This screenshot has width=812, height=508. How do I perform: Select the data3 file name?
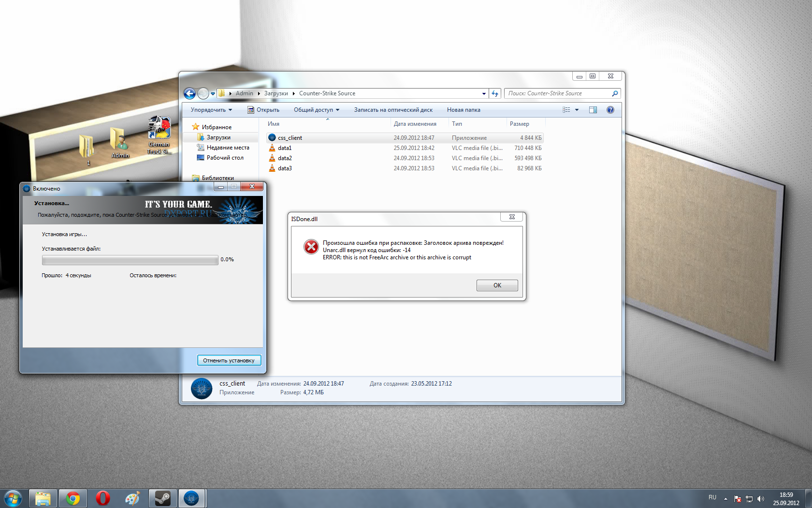coord(285,168)
